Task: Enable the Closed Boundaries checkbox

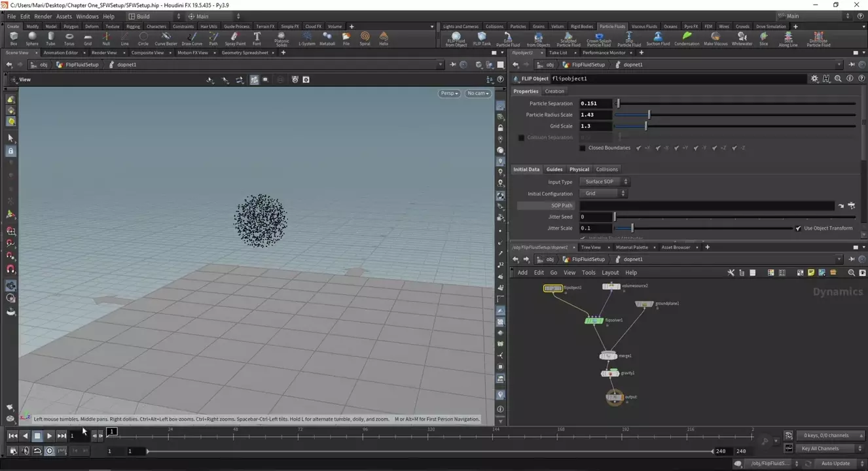Action: point(583,148)
